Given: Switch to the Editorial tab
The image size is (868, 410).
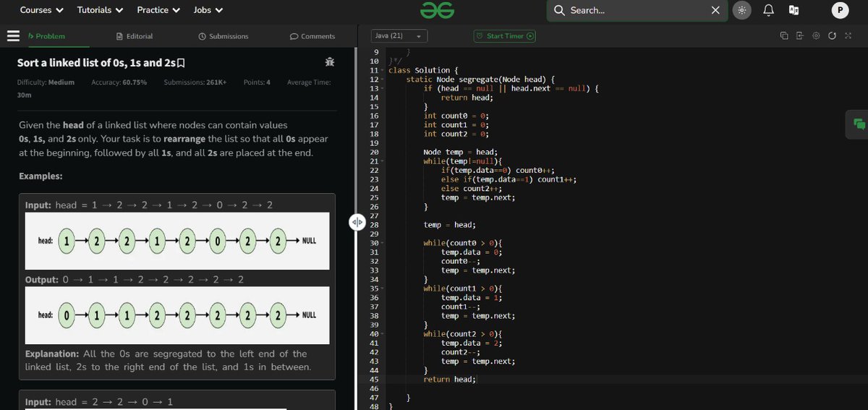Looking at the screenshot, I should 135,36.
